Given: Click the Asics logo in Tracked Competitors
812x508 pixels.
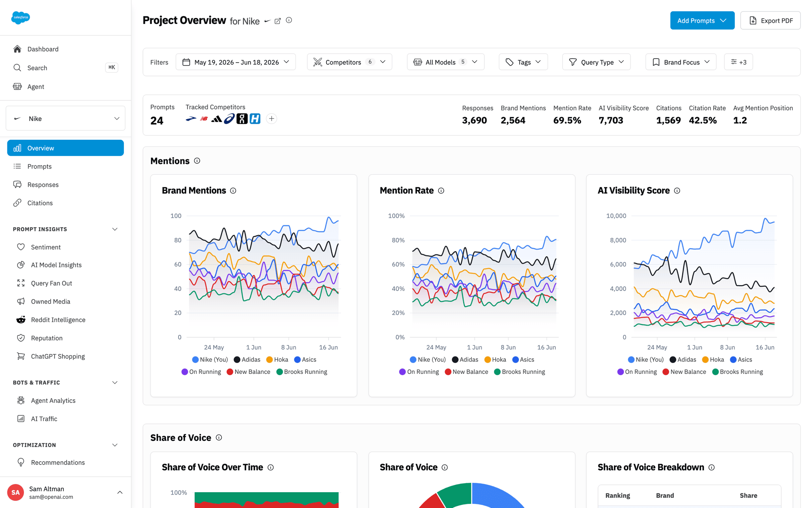Looking at the screenshot, I should click(229, 119).
